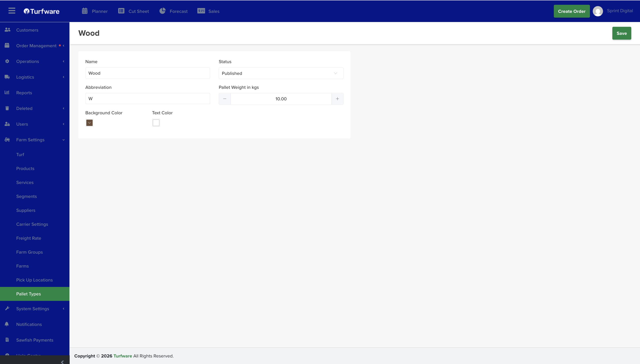Click the Turfware logo

click(42, 11)
